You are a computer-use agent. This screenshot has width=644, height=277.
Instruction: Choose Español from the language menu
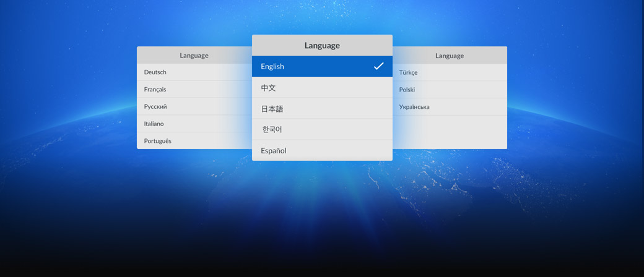tap(274, 151)
